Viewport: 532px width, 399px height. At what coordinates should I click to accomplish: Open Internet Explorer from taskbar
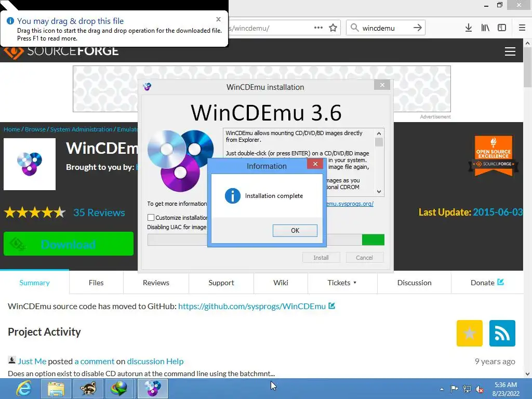24,389
